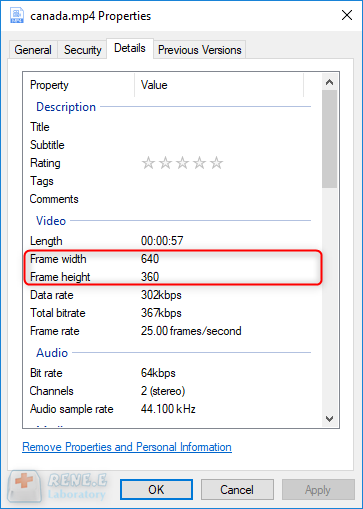Select the Frame height property label
363x509 pixels.
(60, 277)
